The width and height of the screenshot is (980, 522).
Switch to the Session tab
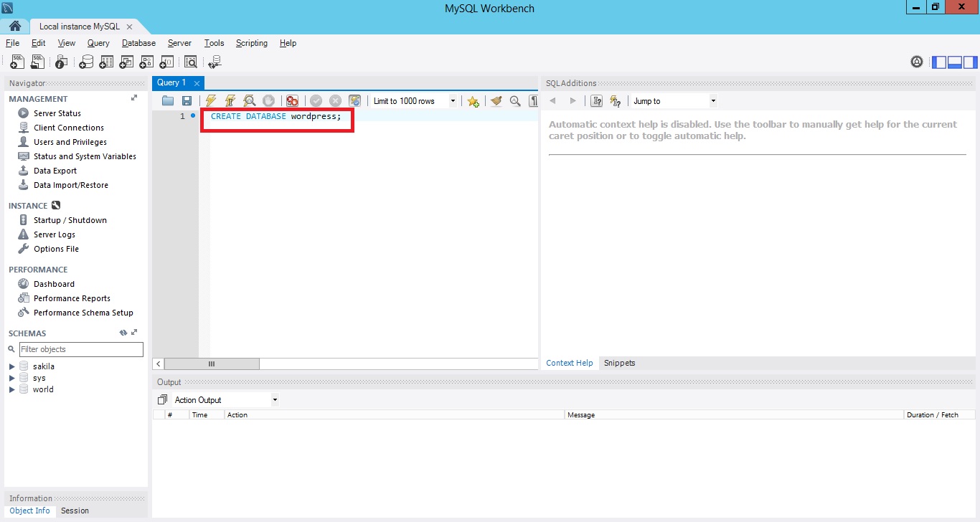[75, 511]
